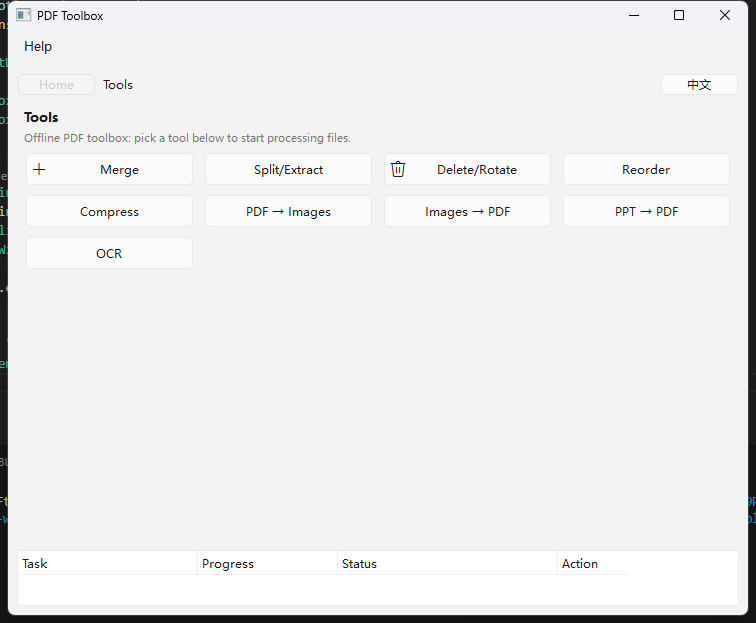Select the Tools breadcrumb label
Screen dimensions: 756x623
(x=118, y=85)
